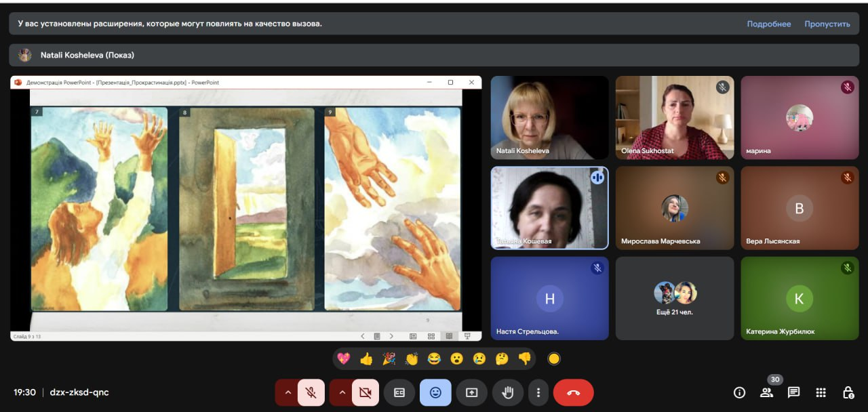Viewport: 868px width, 412px height.
Task: Dismiss warning with Пропустить
Action: point(827,24)
